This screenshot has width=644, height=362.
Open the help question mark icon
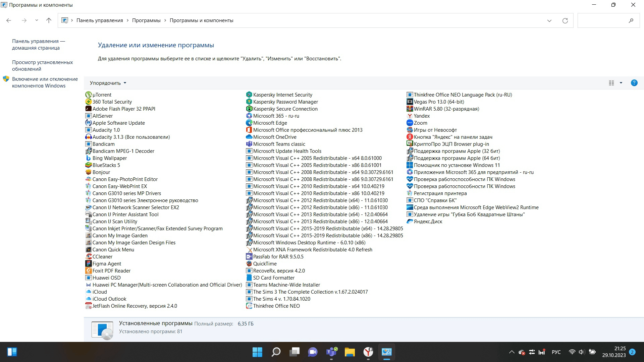coord(634,83)
